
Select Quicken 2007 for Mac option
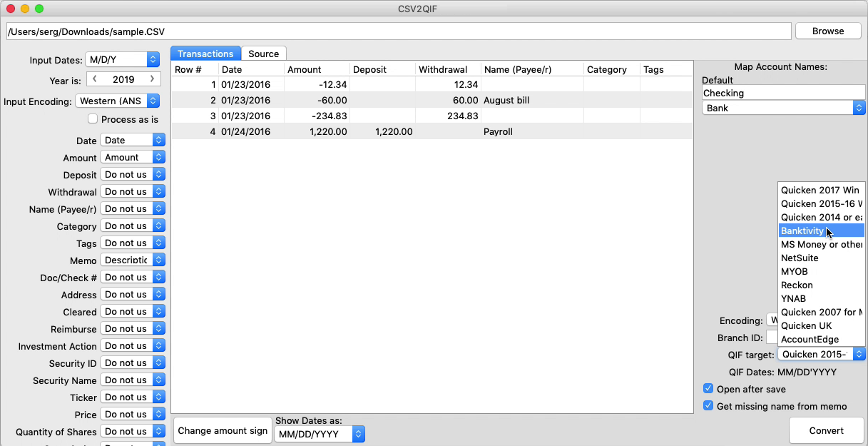tap(821, 313)
